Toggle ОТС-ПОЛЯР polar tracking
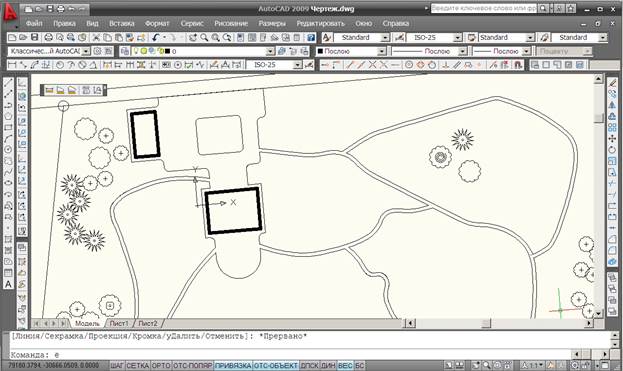 coord(193,365)
